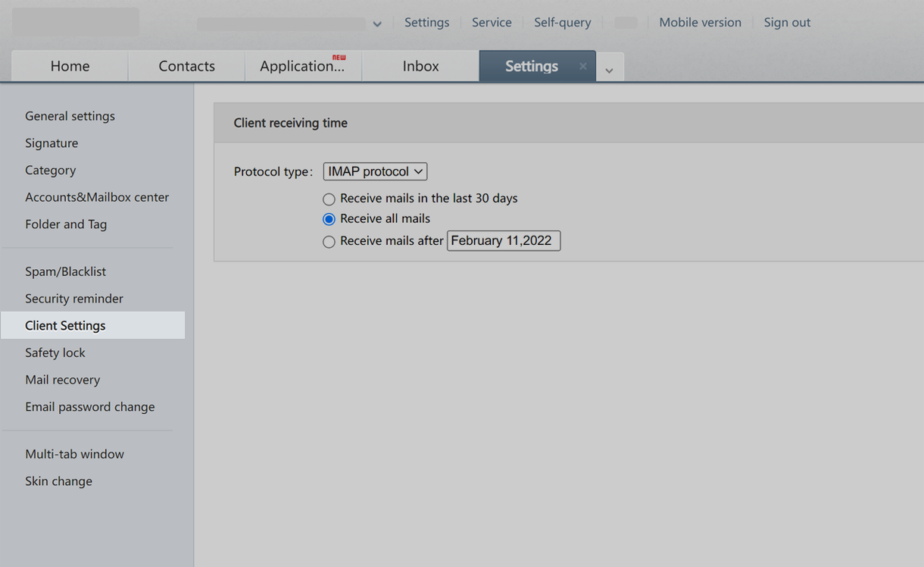
Task: Open the Skin change option
Action: click(58, 481)
